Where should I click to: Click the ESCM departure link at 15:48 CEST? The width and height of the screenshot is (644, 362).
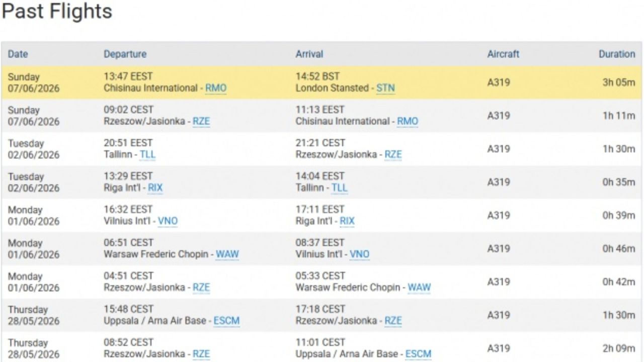(x=226, y=321)
